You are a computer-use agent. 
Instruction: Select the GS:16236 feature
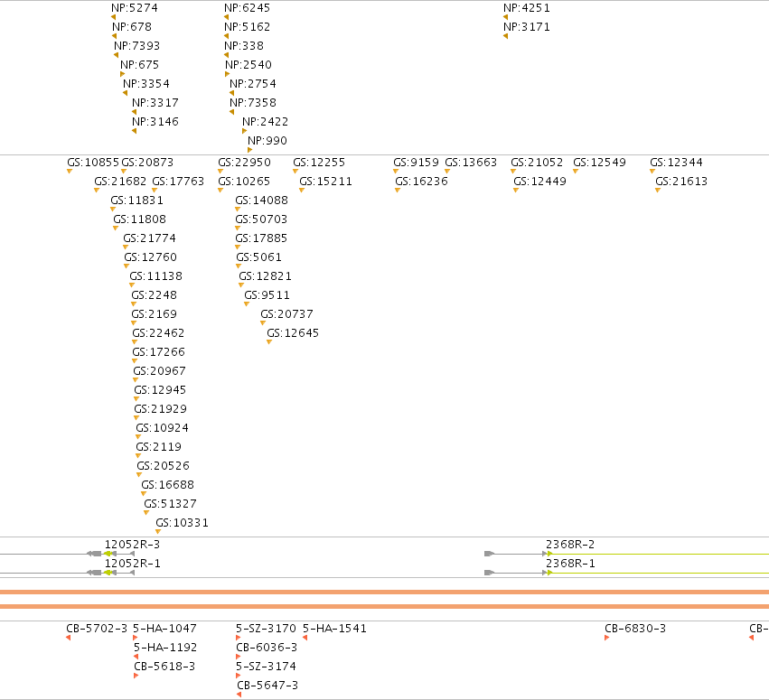pos(421,182)
